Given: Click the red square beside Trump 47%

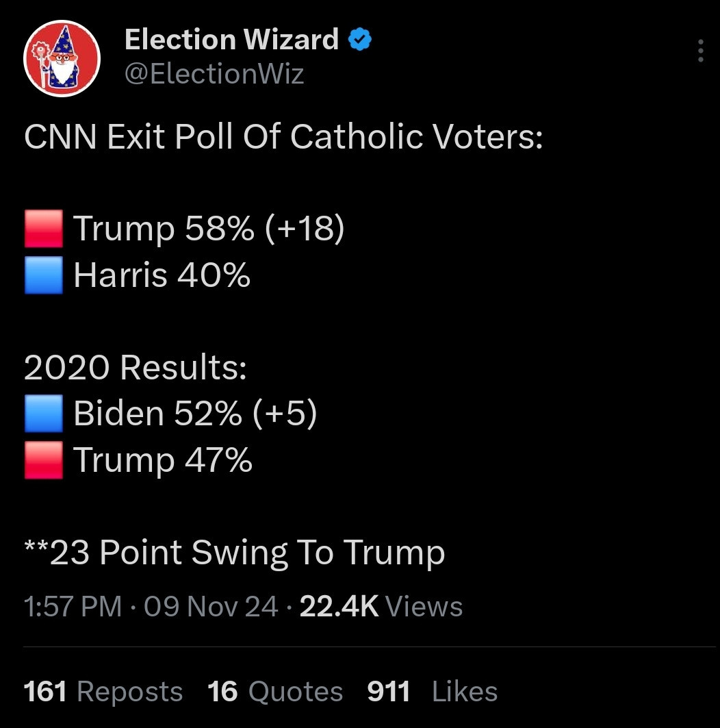Looking at the screenshot, I should pos(44,460).
